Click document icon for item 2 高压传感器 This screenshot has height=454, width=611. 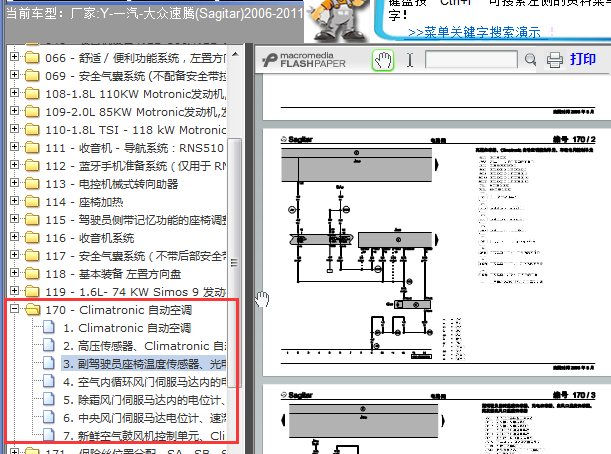point(49,346)
